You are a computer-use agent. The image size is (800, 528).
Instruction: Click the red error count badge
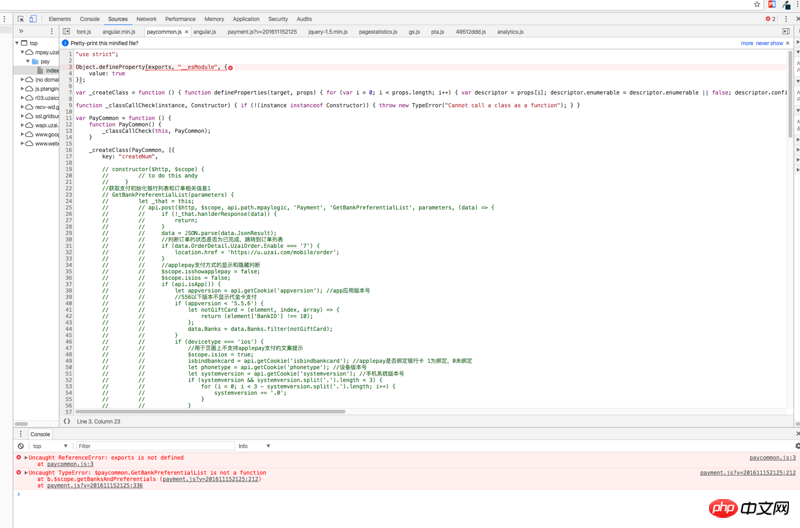point(770,19)
